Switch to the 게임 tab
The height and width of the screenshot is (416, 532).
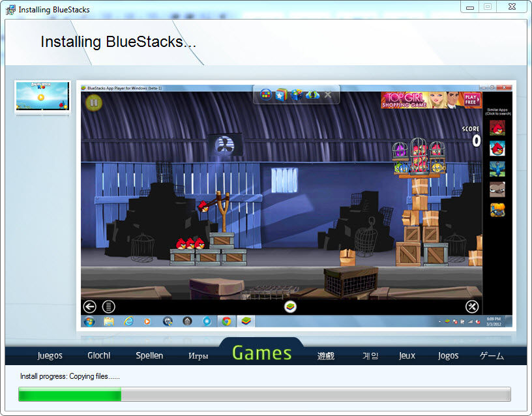pyautogui.click(x=370, y=356)
